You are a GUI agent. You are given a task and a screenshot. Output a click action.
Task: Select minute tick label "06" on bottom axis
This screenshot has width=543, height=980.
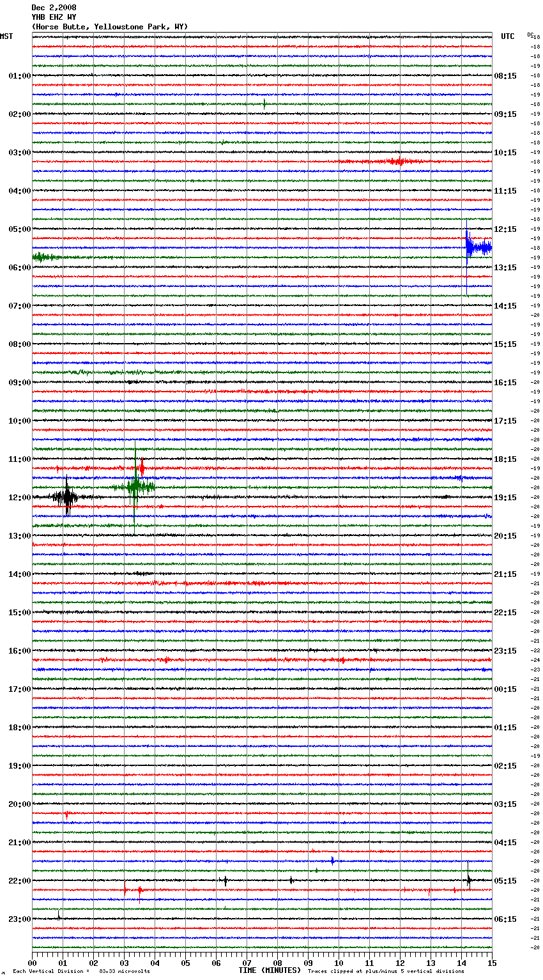(216, 963)
